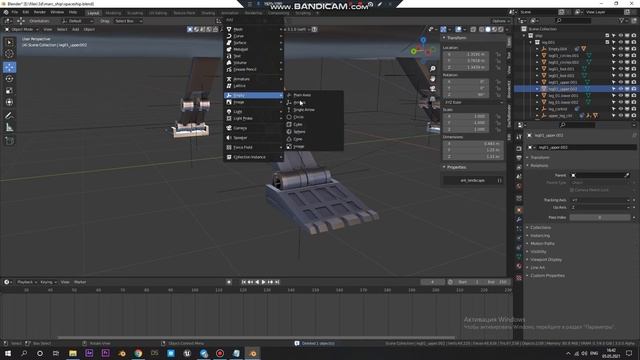
Task: Expand the Custom Properties panel
Action: tap(547, 276)
